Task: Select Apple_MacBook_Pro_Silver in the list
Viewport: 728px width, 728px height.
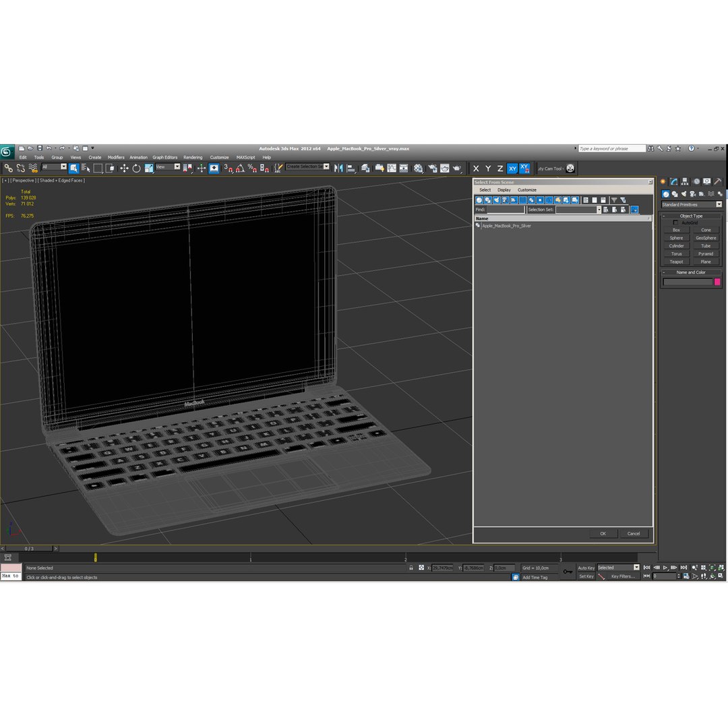Action: pyautogui.click(x=506, y=226)
